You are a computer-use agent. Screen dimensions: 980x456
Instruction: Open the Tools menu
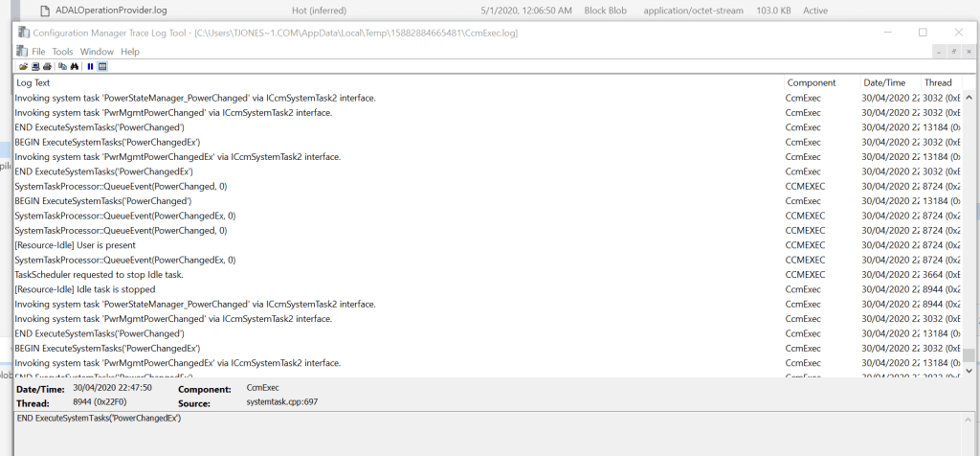pyautogui.click(x=62, y=52)
